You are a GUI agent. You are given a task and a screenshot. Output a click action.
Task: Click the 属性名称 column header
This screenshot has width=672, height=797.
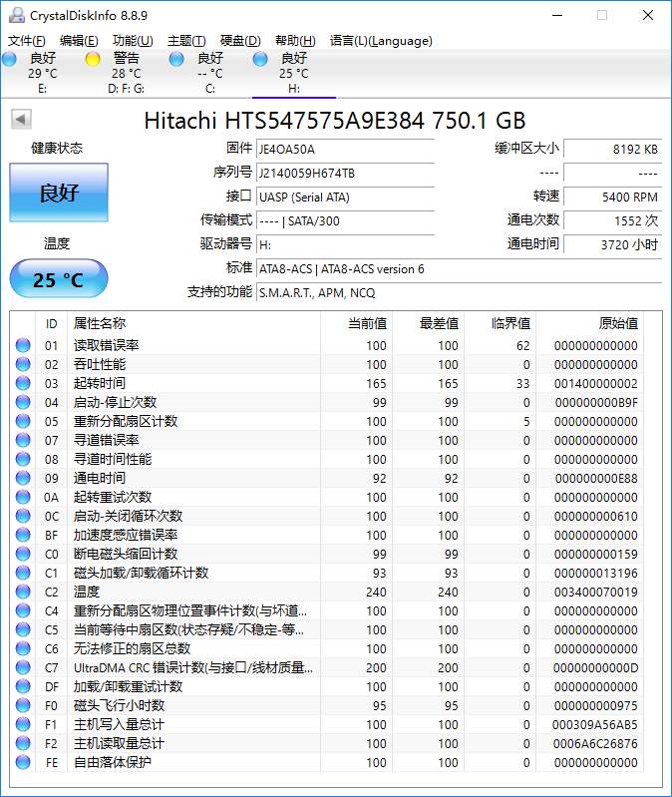point(193,323)
